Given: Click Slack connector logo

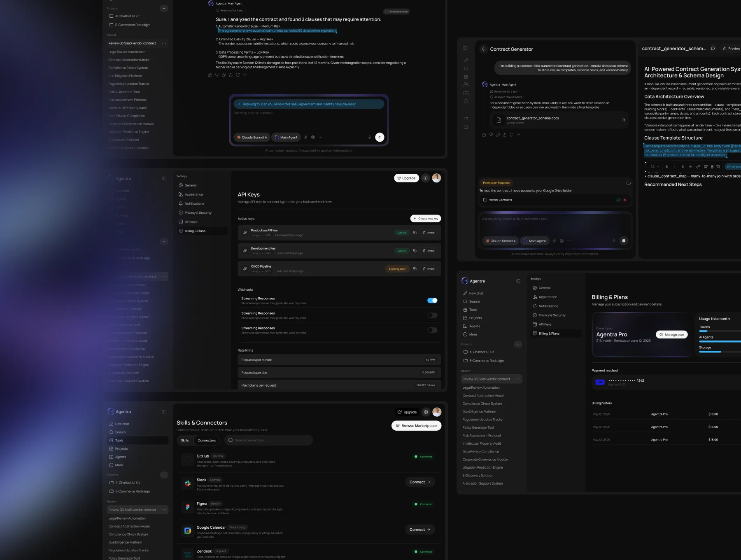Looking at the screenshot, I should click(x=188, y=483).
